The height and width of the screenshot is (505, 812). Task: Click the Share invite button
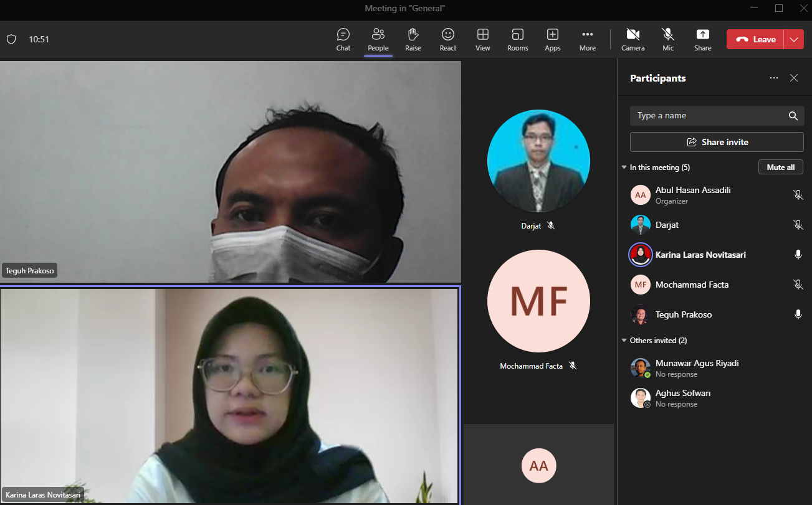717,142
